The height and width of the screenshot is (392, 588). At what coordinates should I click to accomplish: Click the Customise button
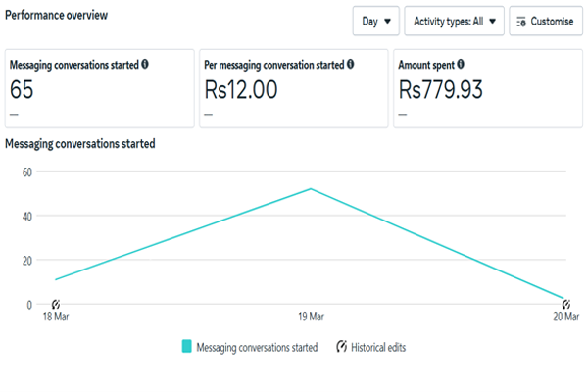[x=546, y=21]
